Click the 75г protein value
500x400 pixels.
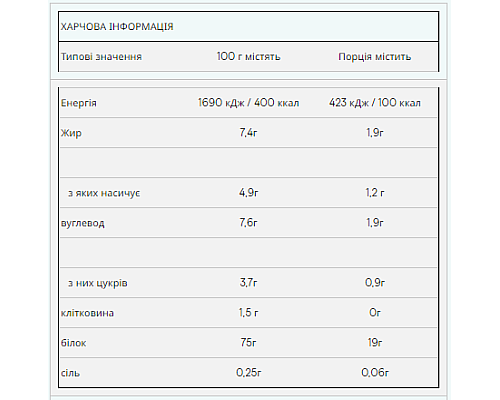pyautogui.click(x=248, y=343)
